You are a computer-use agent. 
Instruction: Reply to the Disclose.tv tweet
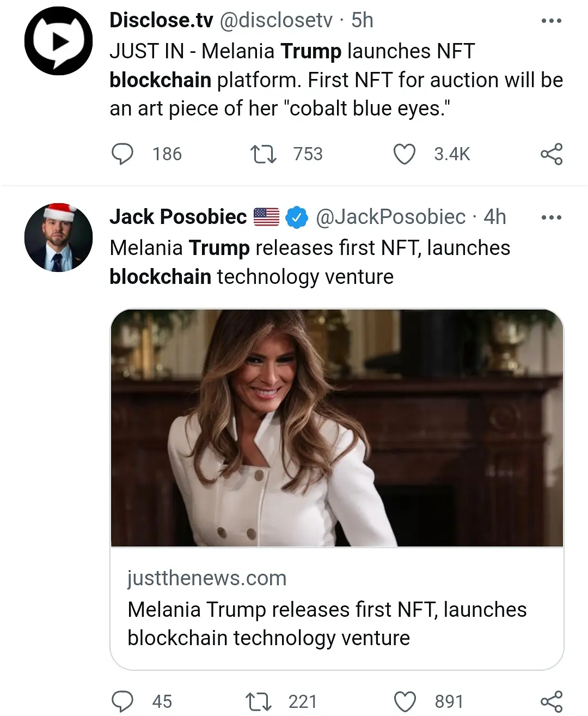pyautogui.click(x=122, y=154)
